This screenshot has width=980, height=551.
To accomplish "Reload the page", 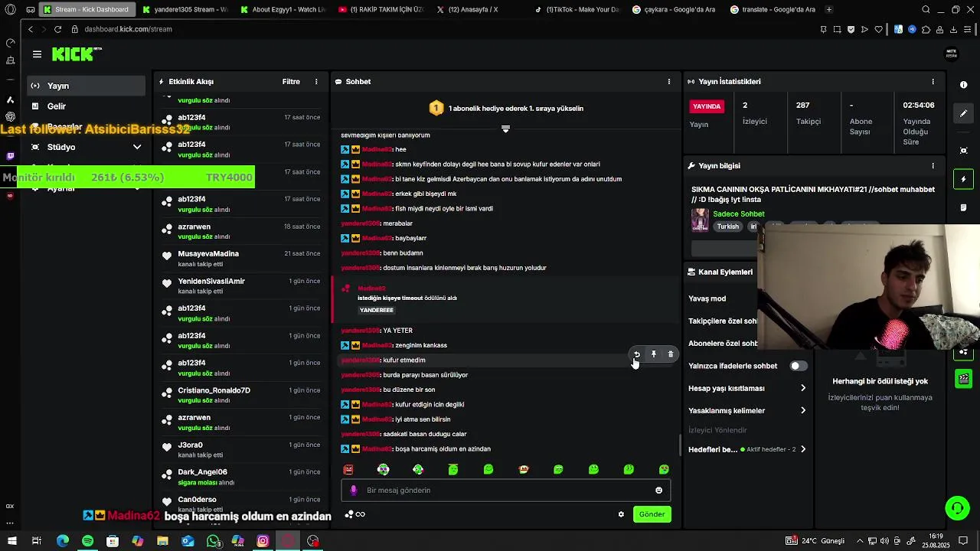I will 57,29.
